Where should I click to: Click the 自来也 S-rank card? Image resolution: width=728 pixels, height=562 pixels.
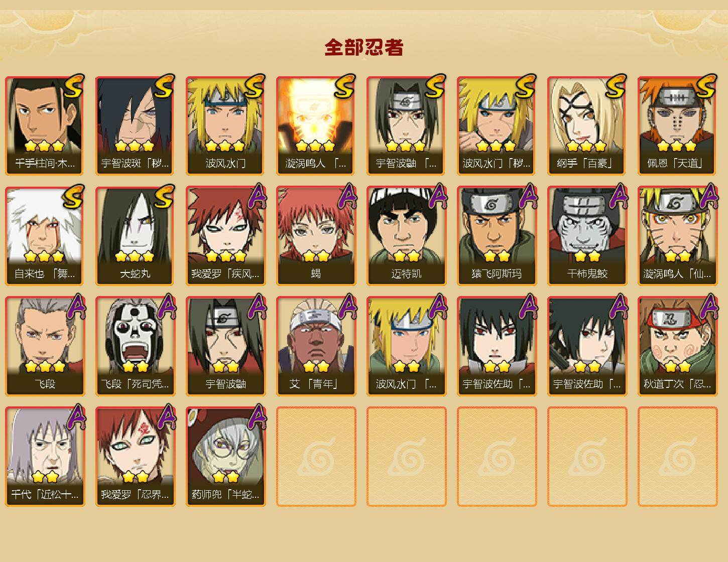pyautogui.click(x=45, y=236)
